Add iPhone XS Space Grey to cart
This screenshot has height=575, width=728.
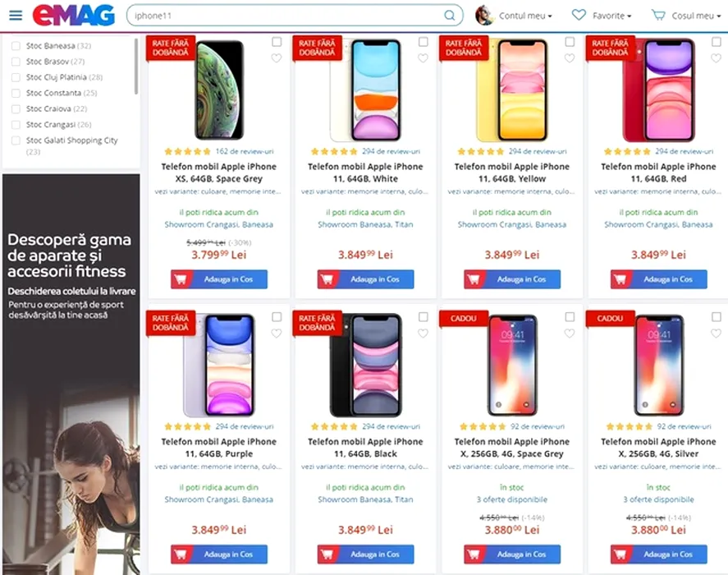point(219,279)
